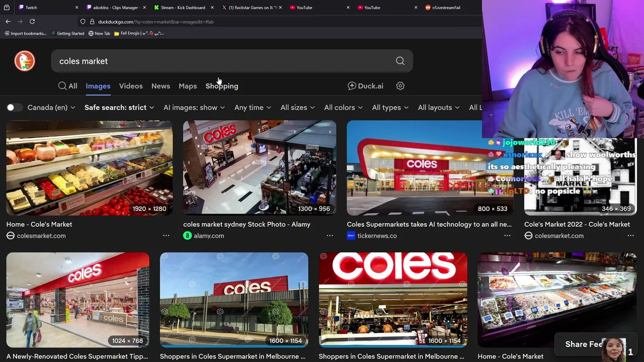This screenshot has width=644, height=362.
Task: Open Coles Supermarkets takes AI technology title
Action: click(x=429, y=224)
